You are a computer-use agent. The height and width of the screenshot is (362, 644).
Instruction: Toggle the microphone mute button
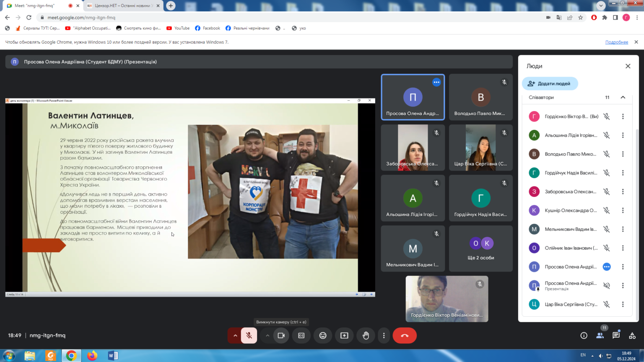click(249, 336)
